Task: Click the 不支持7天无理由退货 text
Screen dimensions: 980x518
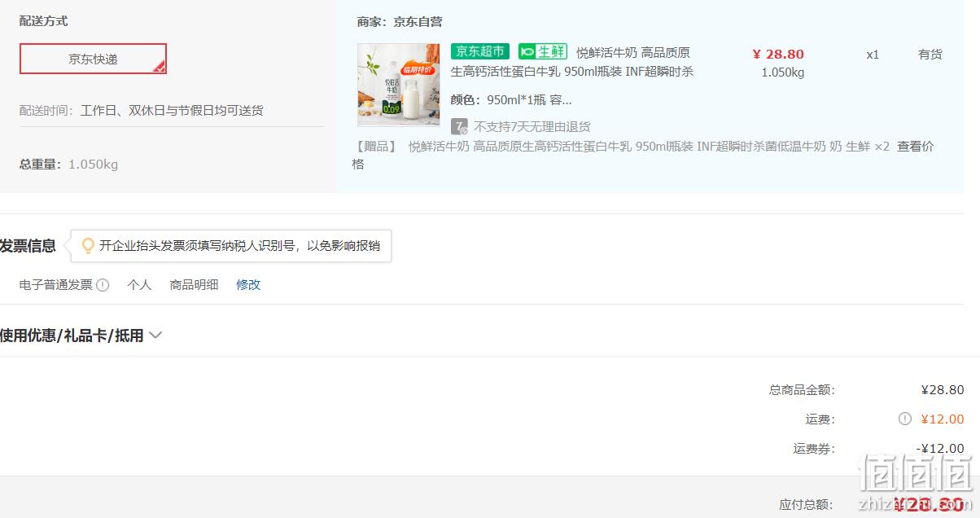Action: point(532,127)
